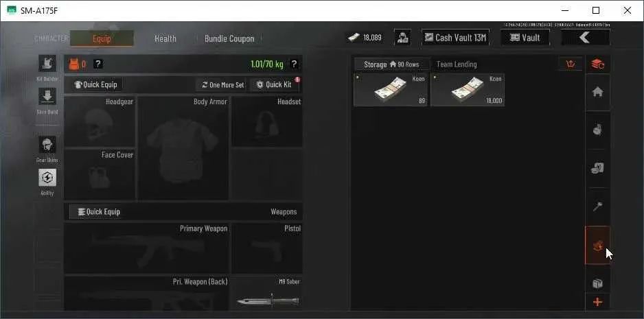Select the Ability lightning icon
The height and width of the screenshot is (319, 644).
tap(47, 178)
